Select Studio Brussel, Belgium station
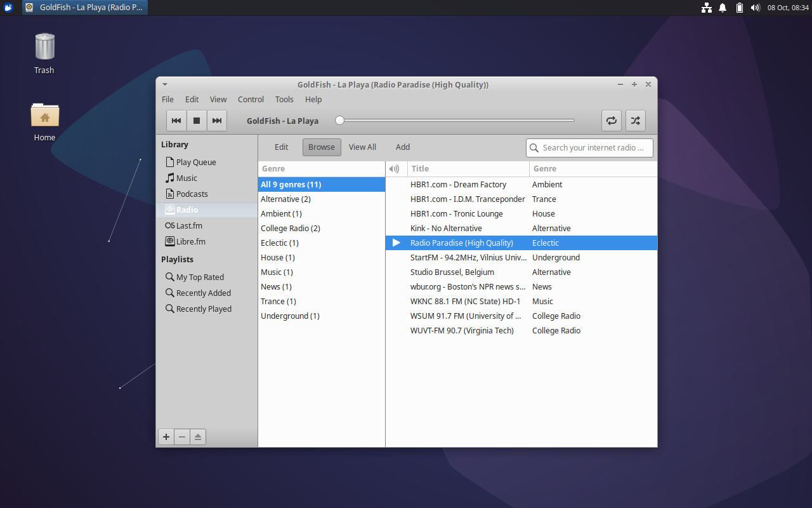Image resolution: width=812 pixels, height=508 pixels. (x=521, y=272)
